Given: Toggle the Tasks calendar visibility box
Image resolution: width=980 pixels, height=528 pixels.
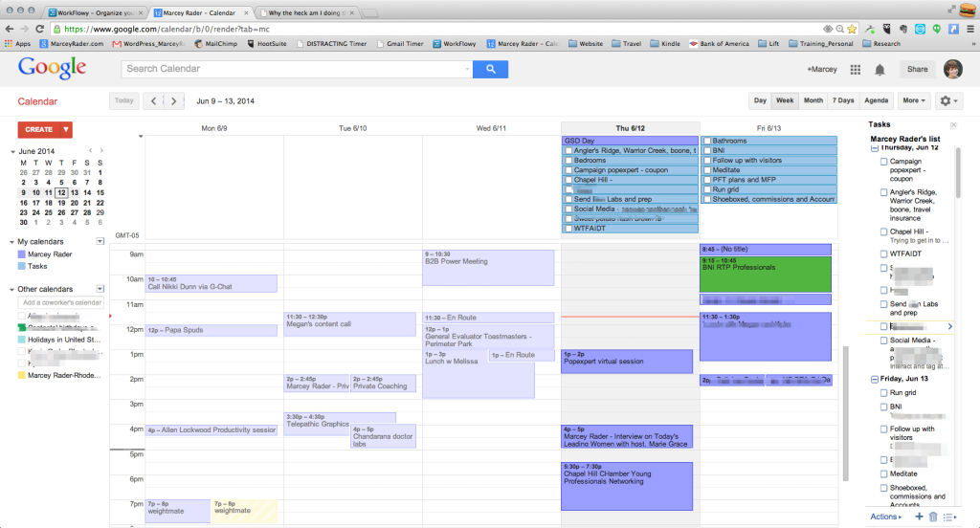Looking at the screenshot, I should click(x=21, y=266).
